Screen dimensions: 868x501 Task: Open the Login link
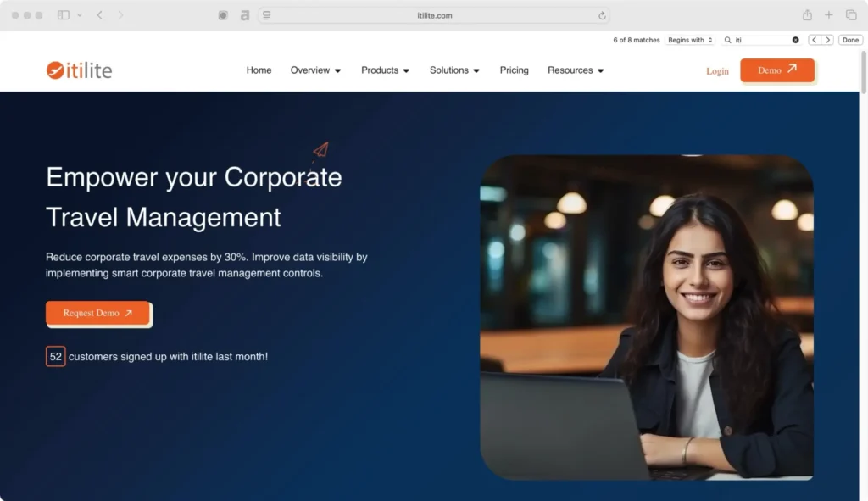point(717,71)
